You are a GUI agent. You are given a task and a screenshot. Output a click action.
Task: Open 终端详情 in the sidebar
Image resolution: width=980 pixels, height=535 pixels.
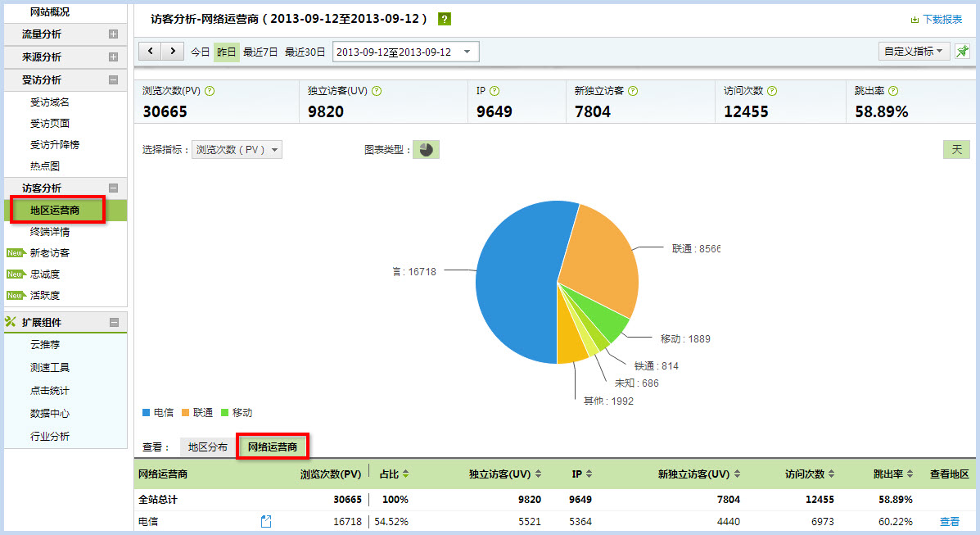tap(50, 232)
